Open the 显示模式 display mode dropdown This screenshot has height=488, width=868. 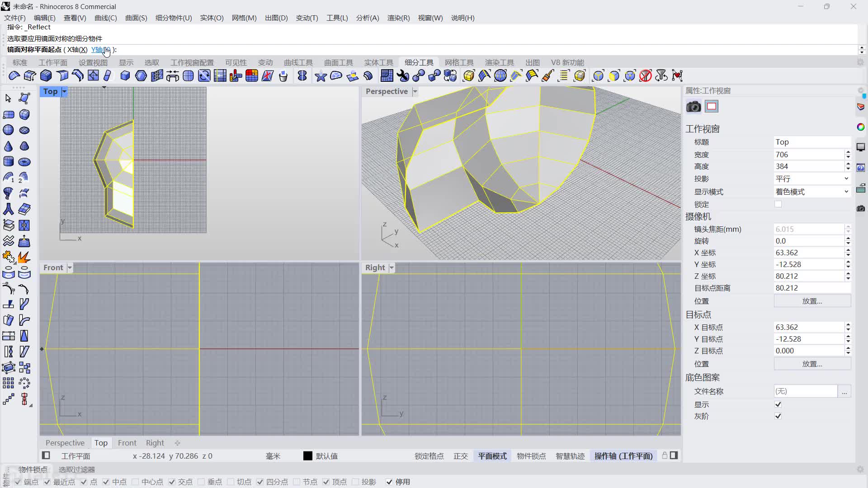pos(812,192)
